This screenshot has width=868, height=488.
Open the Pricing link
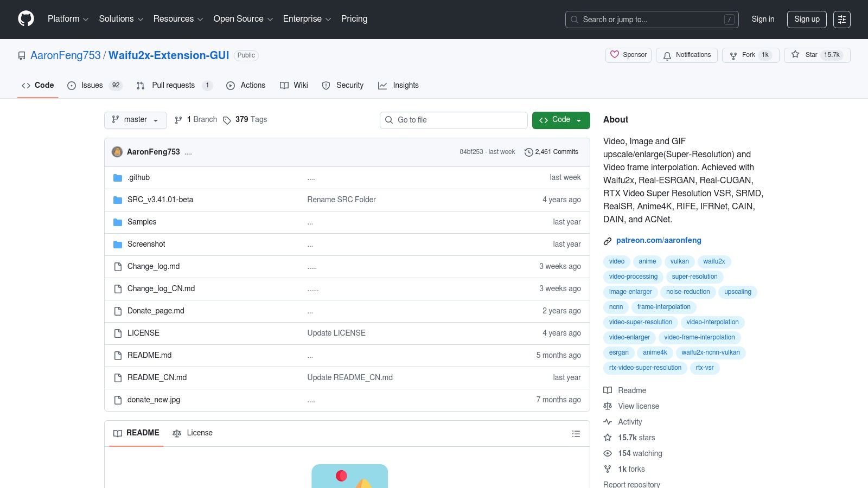354,19
